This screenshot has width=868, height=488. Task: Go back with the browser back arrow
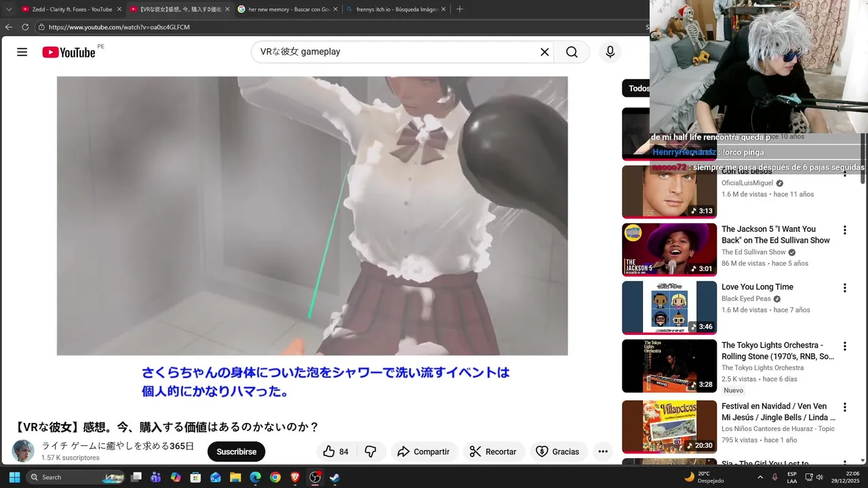[x=9, y=27]
